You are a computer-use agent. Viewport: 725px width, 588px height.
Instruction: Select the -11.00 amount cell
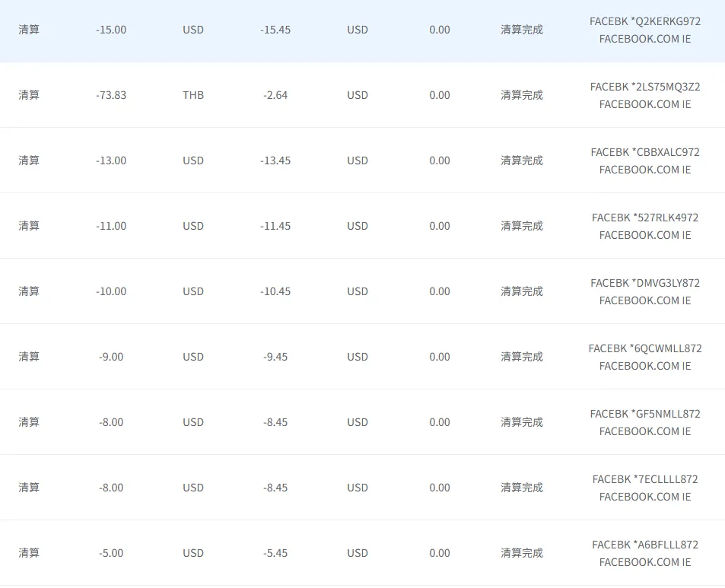(111, 226)
